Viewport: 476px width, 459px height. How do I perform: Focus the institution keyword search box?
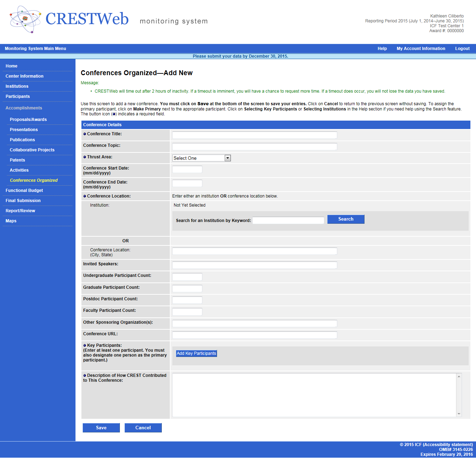click(288, 220)
